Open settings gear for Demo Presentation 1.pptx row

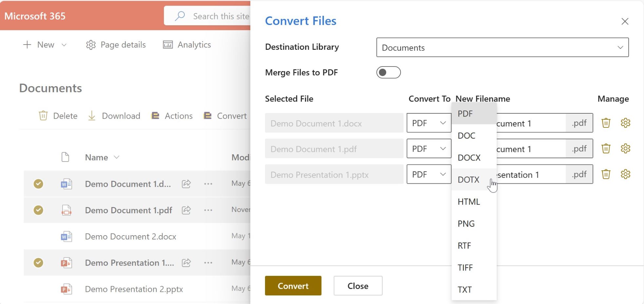(625, 174)
